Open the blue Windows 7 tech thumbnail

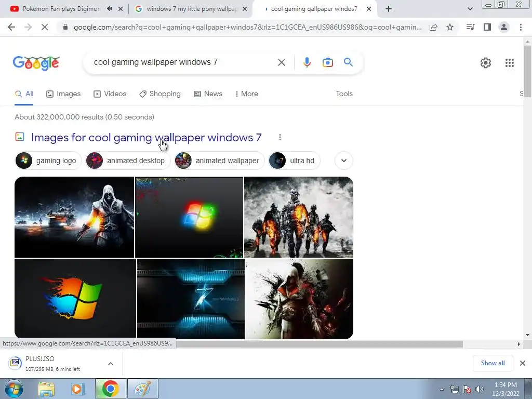tap(191, 299)
